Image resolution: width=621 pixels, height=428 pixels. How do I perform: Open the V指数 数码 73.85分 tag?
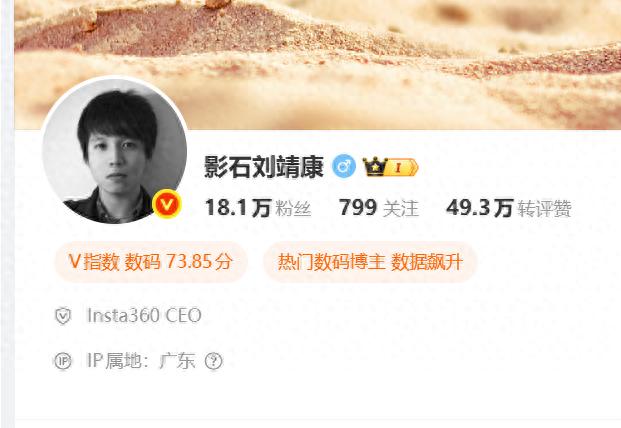(x=151, y=262)
